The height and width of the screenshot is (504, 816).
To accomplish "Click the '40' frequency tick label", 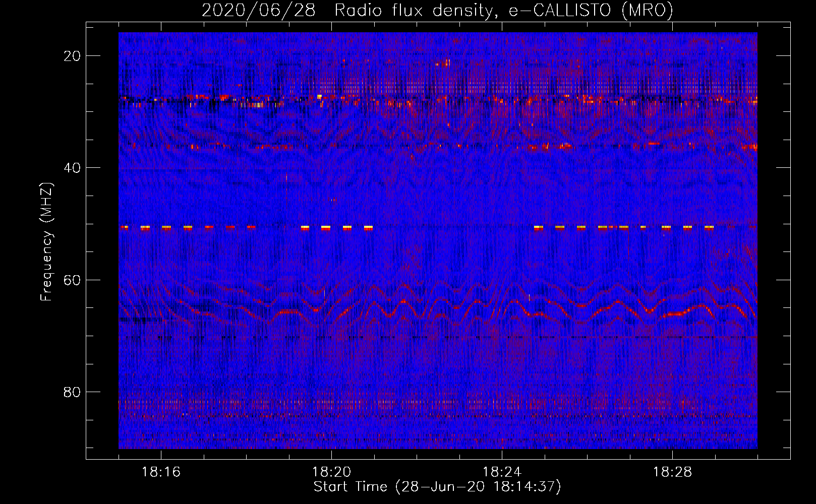I will click(x=72, y=168).
